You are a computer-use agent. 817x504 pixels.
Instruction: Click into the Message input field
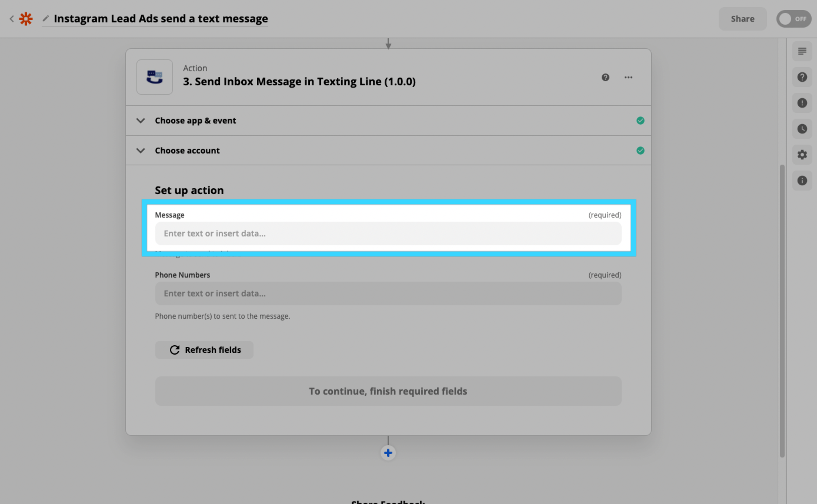coord(388,233)
